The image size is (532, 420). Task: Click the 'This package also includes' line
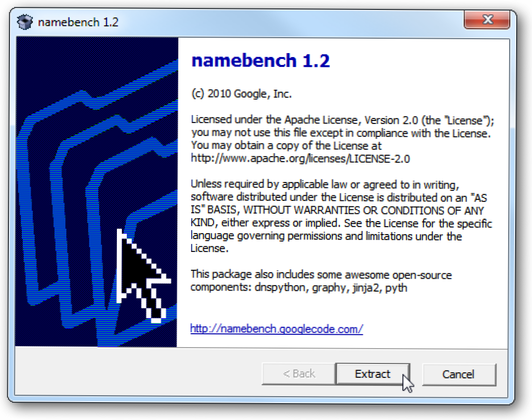pyautogui.click(x=321, y=274)
